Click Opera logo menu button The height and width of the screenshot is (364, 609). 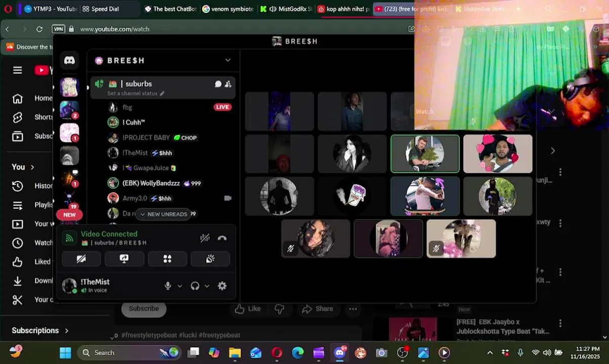(8, 9)
